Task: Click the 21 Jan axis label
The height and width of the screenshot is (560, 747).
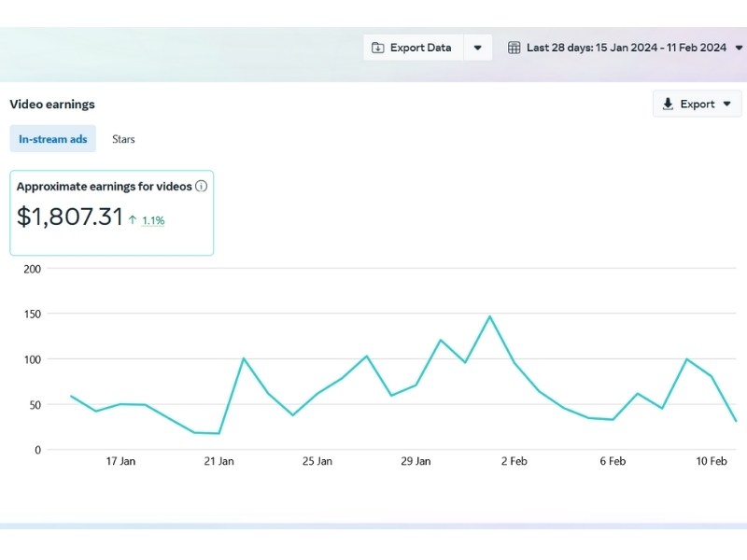Action: click(218, 461)
